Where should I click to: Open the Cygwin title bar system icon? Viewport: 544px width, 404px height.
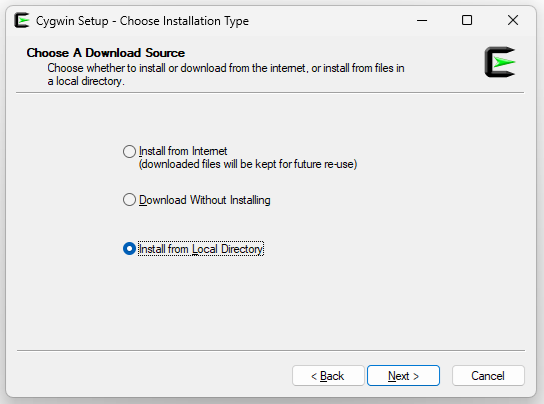(x=22, y=20)
